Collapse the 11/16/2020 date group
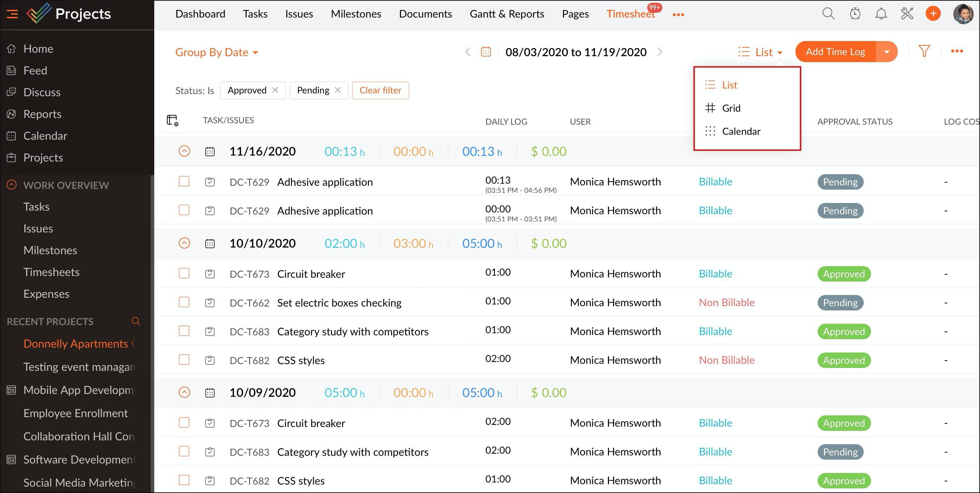Image resolution: width=980 pixels, height=493 pixels. pos(184,151)
